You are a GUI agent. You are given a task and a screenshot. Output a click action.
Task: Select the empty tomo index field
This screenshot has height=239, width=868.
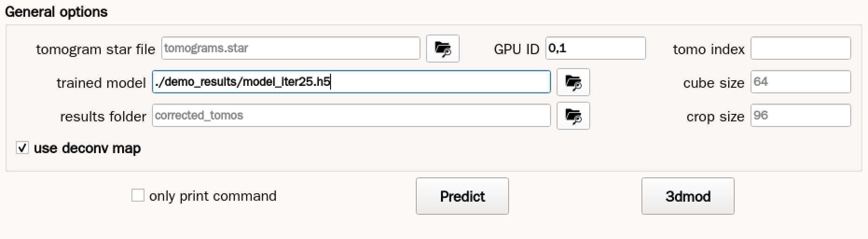[800, 49]
